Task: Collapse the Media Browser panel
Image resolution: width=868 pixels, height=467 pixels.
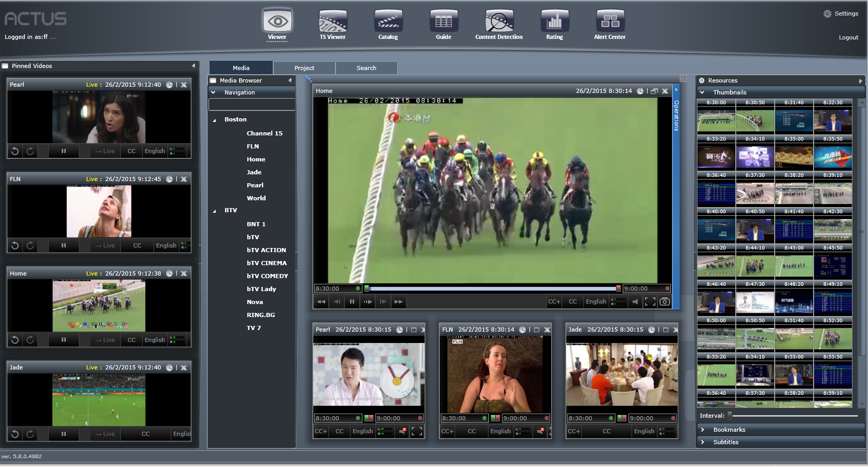Action: (x=290, y=80)
